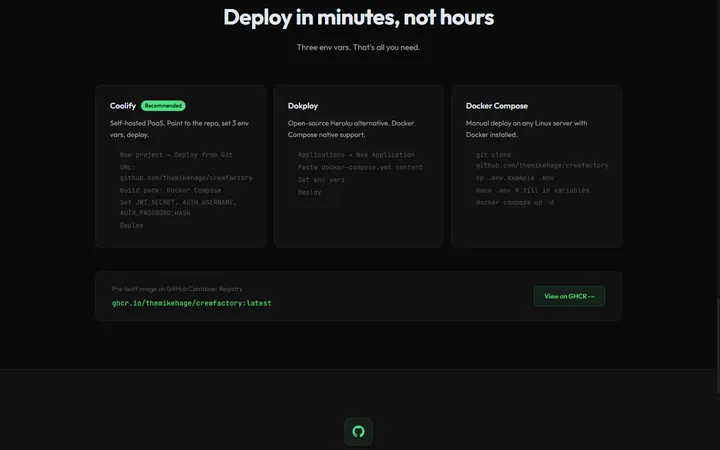
Task: Click 'Three env vars. That's all you need.' subtitle
Action: pos(358,47)
